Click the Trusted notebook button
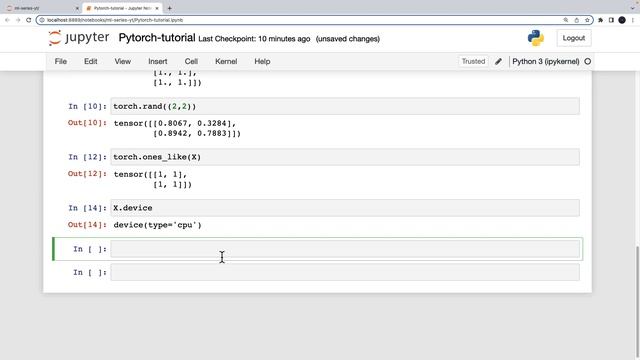This screenshot has width=640, height=360. tap(473, 61)
